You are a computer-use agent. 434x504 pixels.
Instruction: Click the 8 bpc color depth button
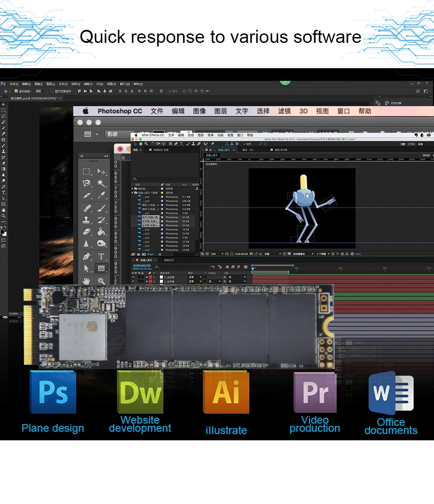click(151, 254)
